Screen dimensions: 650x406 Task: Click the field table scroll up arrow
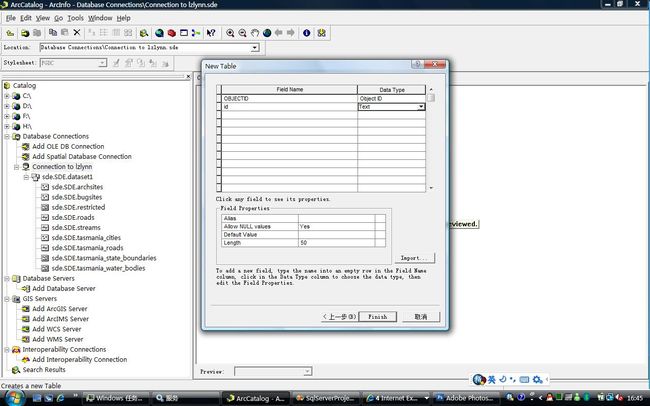pyautogui.click(x=431, y=89)
